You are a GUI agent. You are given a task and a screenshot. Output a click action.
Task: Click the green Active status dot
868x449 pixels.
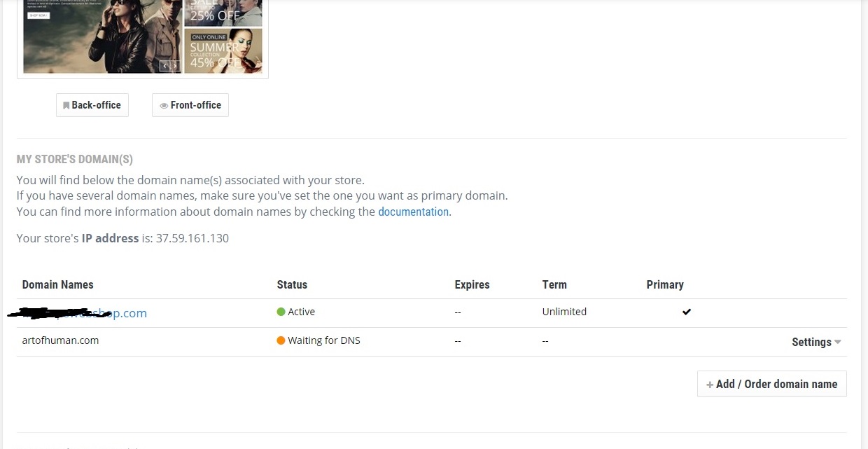pyautogui.click(x=281, y=312)
